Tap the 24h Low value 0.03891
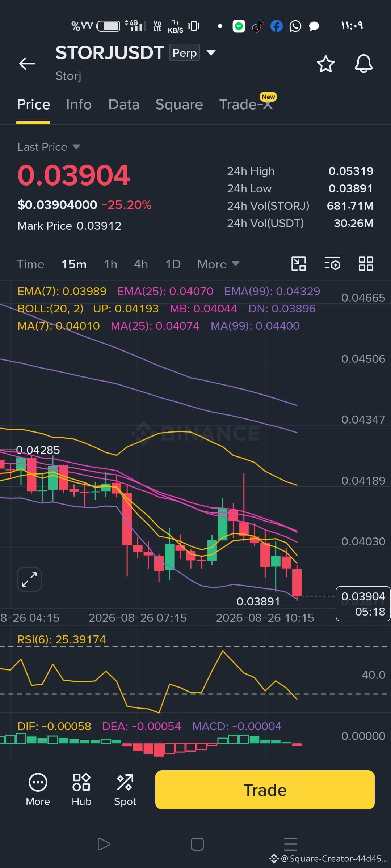The image size is (391, 868). point(351,188)
